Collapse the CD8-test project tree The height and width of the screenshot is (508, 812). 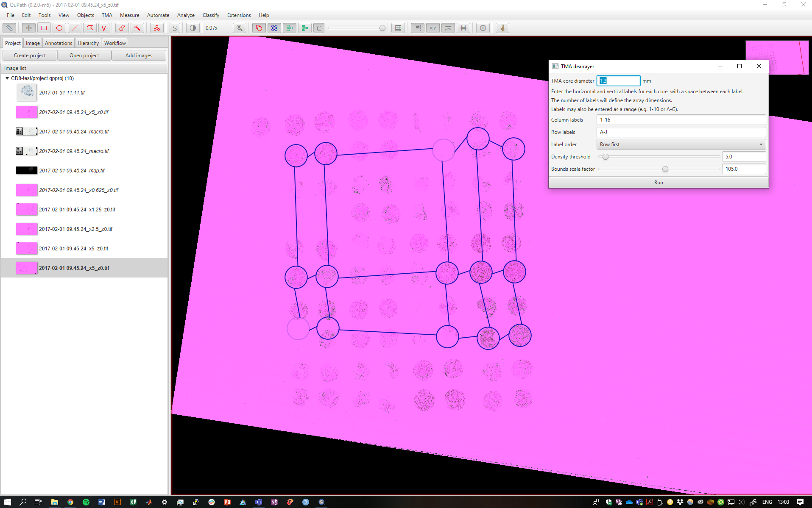pos(7,78)
